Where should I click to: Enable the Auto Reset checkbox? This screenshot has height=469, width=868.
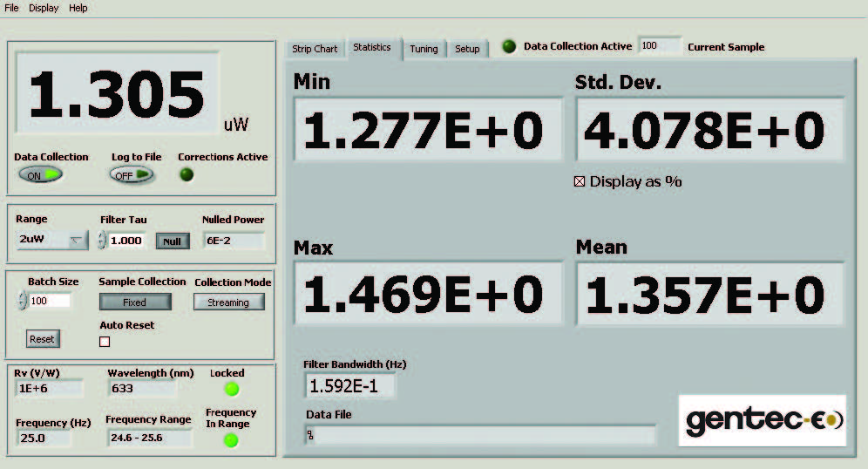[x=105, y=342]
